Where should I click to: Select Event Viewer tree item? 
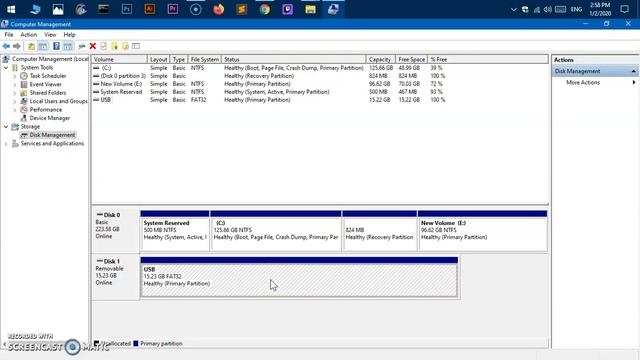point(45,84)
